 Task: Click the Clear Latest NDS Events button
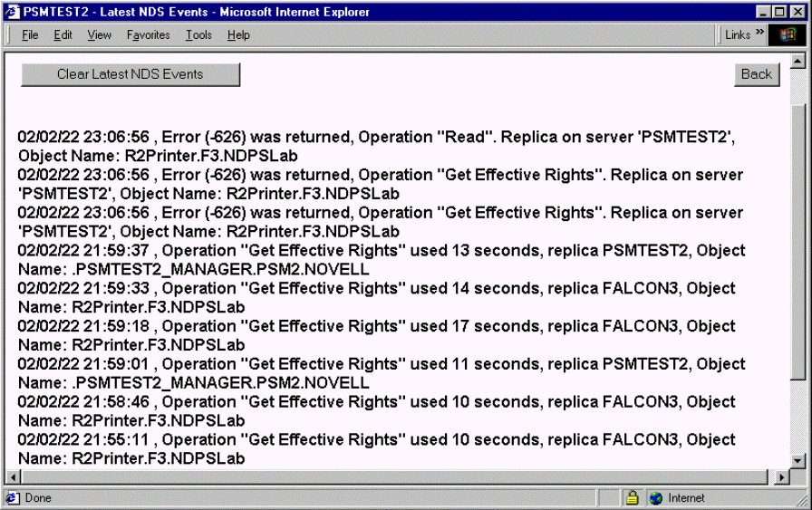click(x=130, y=74)
